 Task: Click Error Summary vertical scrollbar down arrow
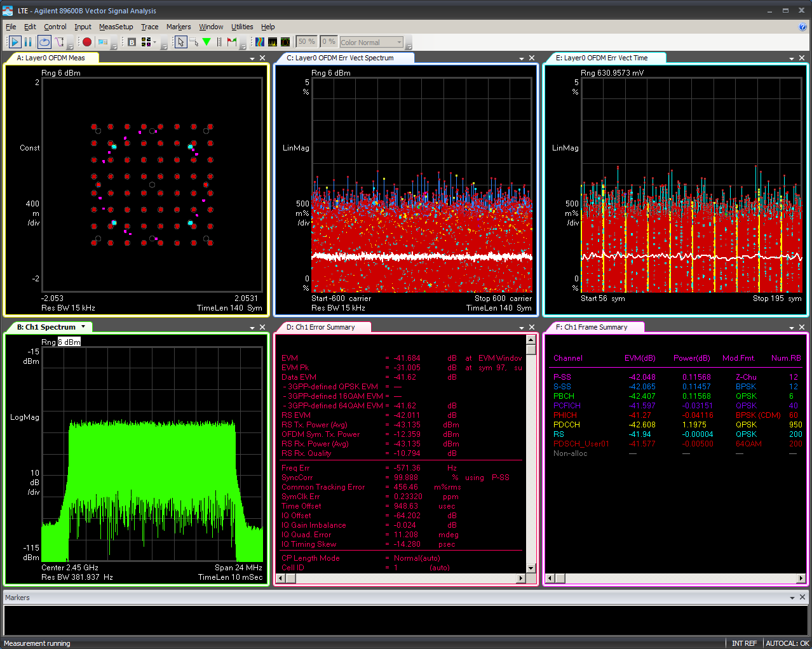[x=531, y=568]
